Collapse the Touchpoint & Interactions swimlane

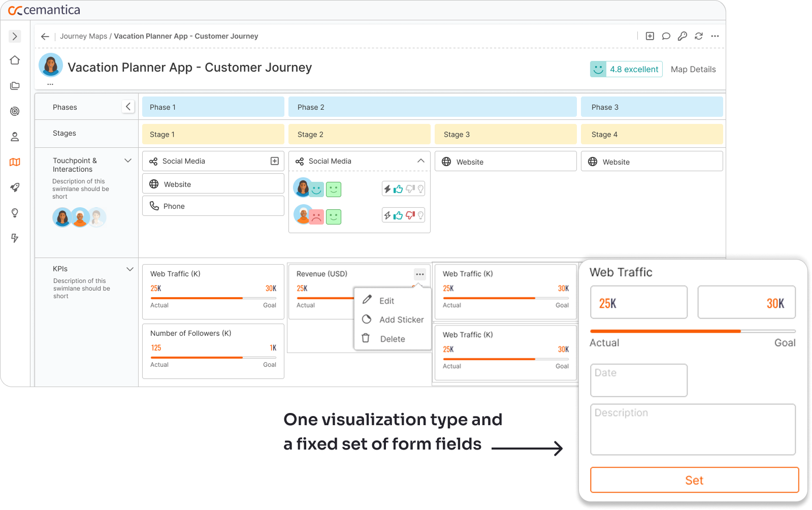pyautogui.click(x=128, y=161)
